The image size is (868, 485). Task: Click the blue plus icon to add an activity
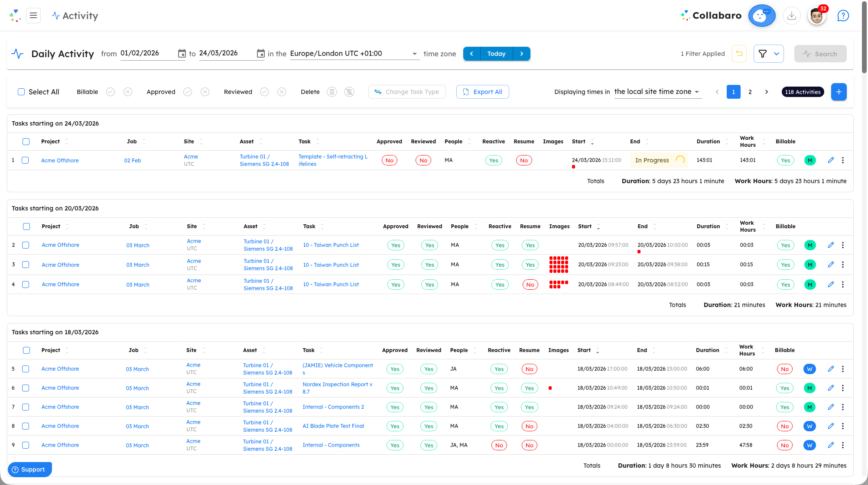(839, 92)
